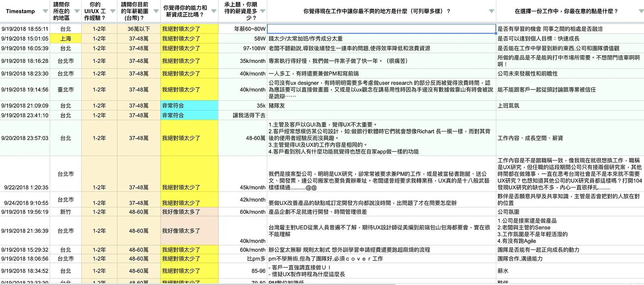Open filter for UI/UX 工作經驗 column
The image size is (644, 285).
point(113,11)
